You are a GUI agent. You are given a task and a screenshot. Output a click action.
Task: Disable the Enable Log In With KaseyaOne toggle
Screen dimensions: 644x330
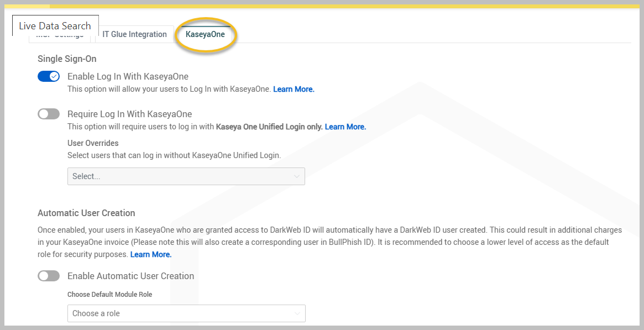49,76
